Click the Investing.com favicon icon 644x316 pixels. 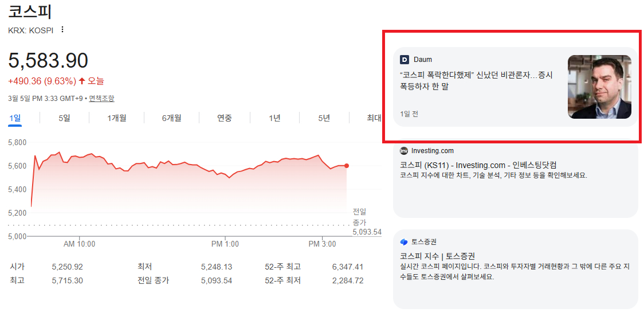[404, 151]
